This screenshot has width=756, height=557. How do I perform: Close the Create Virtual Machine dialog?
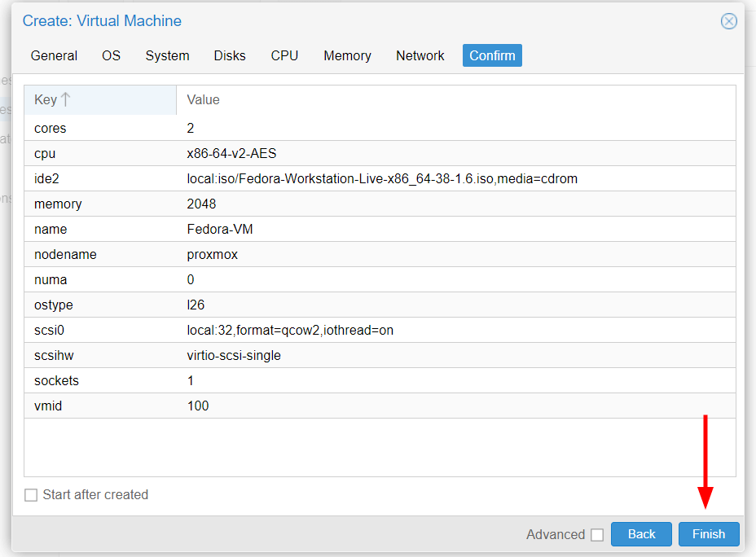[728, 21]
